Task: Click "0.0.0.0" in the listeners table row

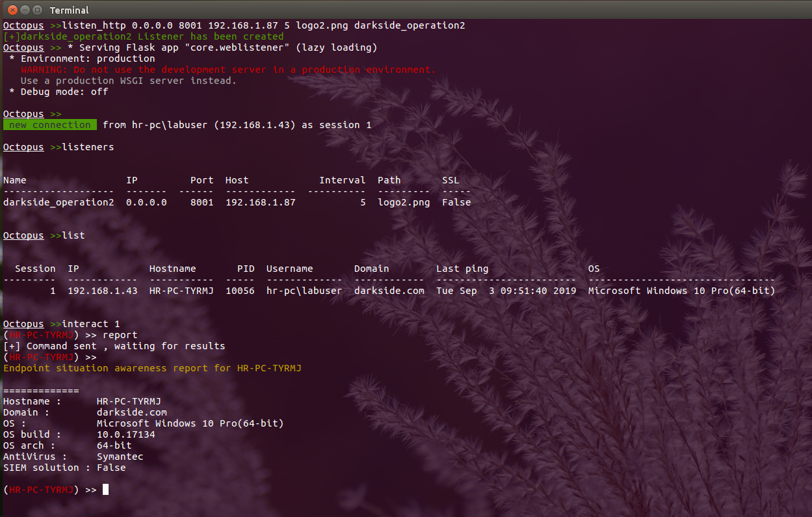Action: pos(146,202)
